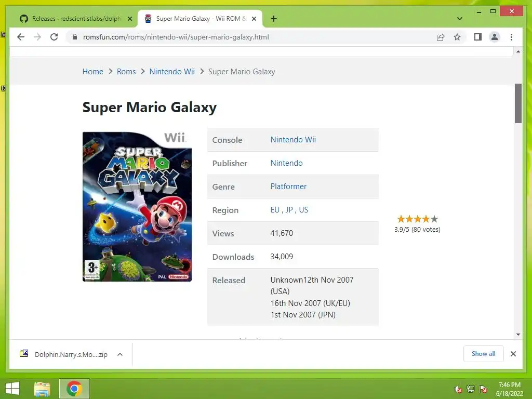Click the Nintendo Wii breadcrumb link
This screenshot has width=532, height=399.
pos(172,72)
